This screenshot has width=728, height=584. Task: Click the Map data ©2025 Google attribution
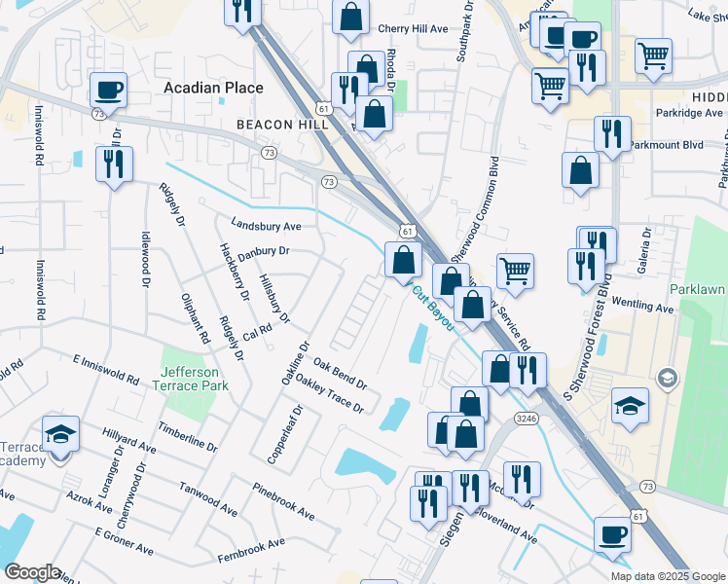click(669, 576)
